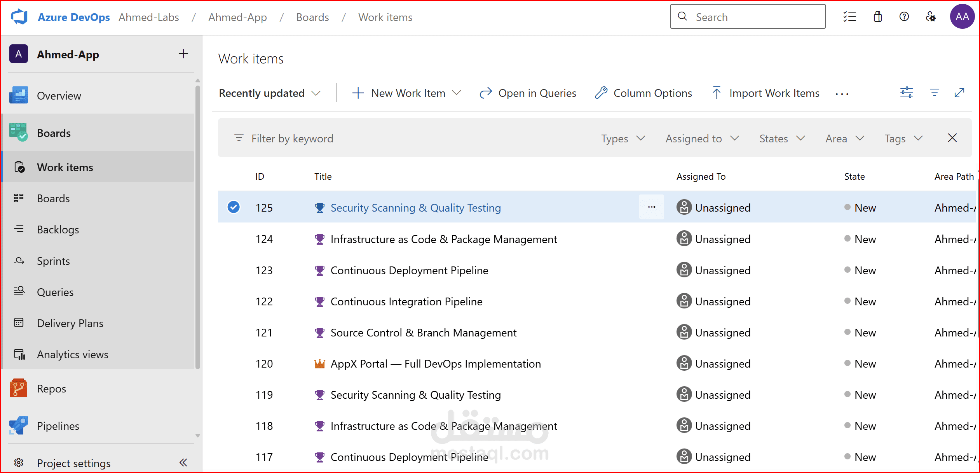
Task: Select the Sprints icon in the sidebar
Action: point(19,261)
